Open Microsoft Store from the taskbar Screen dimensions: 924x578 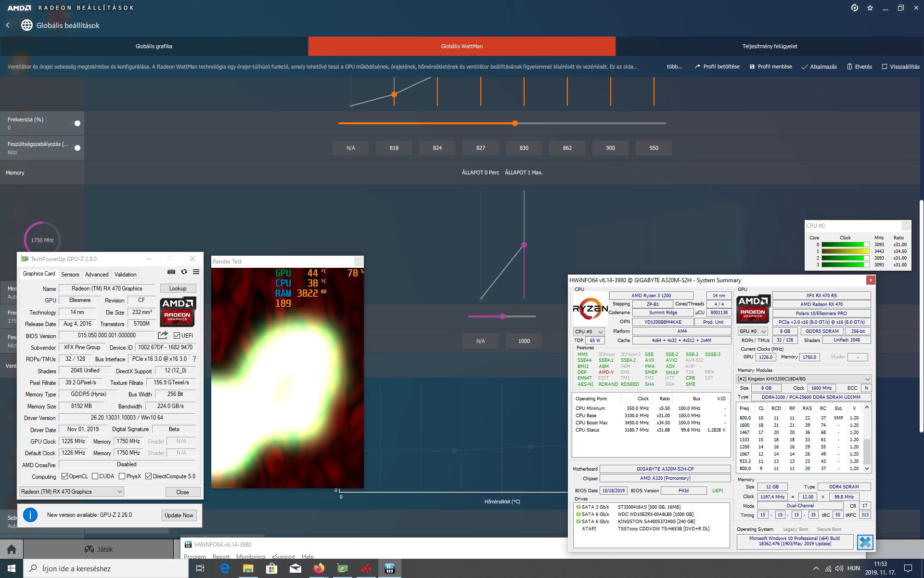271,568
